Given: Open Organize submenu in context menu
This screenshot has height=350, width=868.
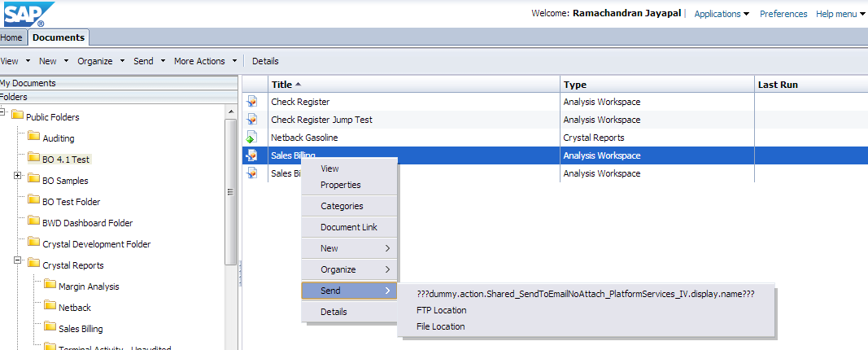Looking at the screenshot, I should tap(349, 269).
